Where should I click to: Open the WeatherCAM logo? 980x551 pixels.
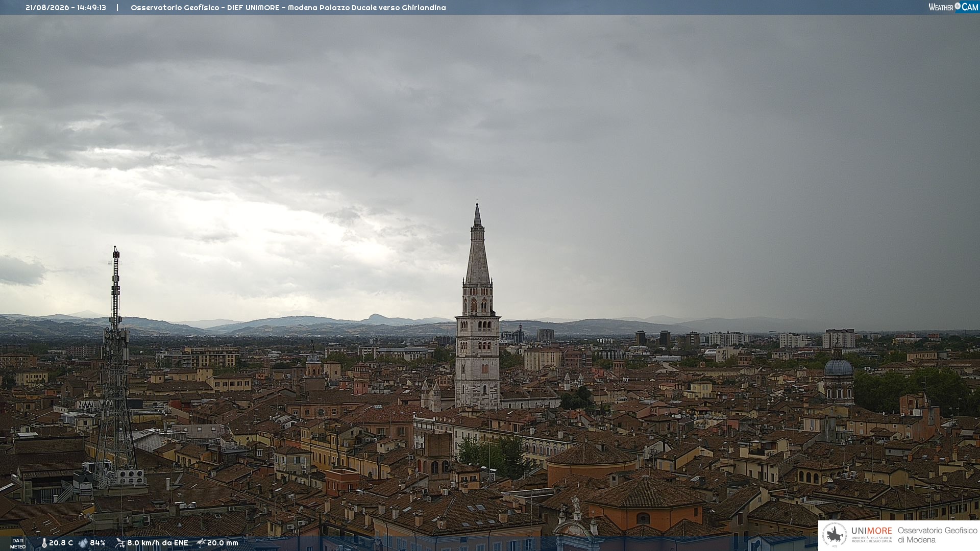[953, 7]
